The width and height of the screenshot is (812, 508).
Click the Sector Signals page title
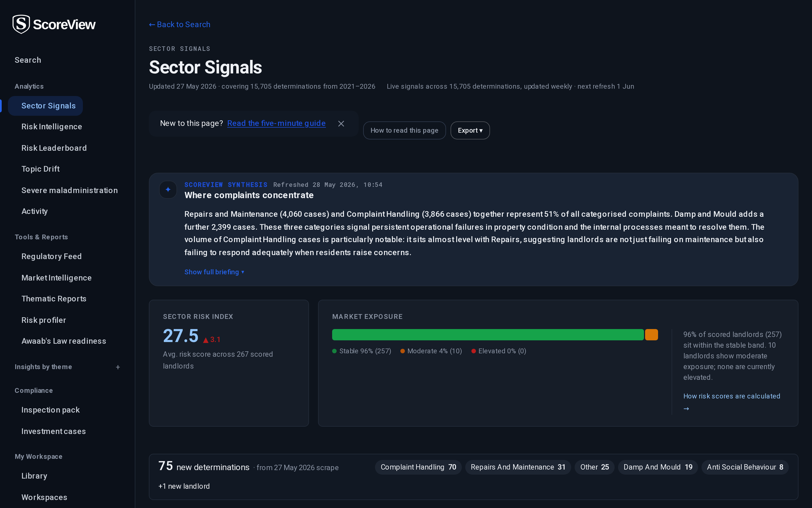click(205, 67)
